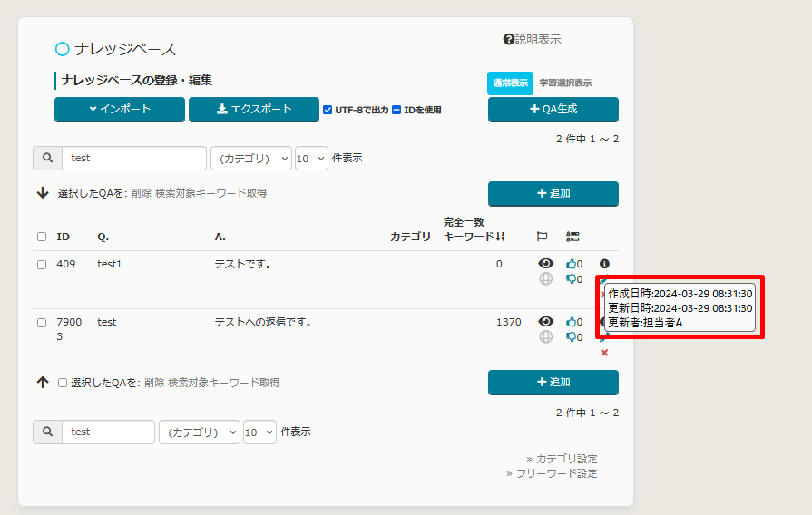Expand the インポート dropdown button
The height and width of the screenshot is (515, 812).
120,109
